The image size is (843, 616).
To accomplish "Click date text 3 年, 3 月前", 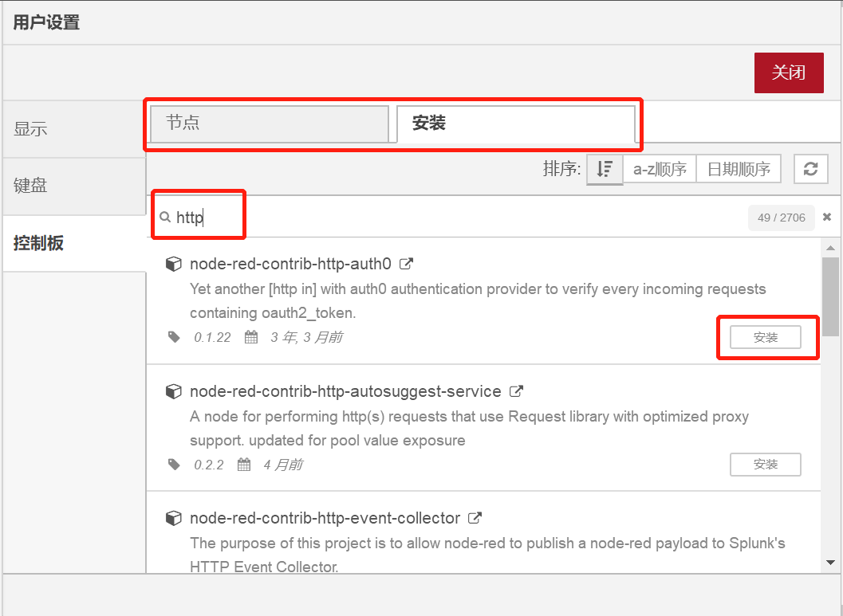I will tap(306, 337).
